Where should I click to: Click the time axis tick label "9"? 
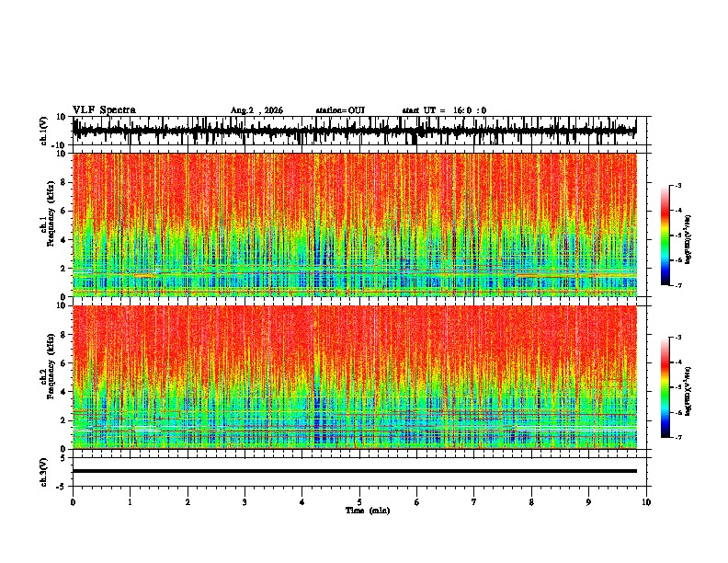588,502
